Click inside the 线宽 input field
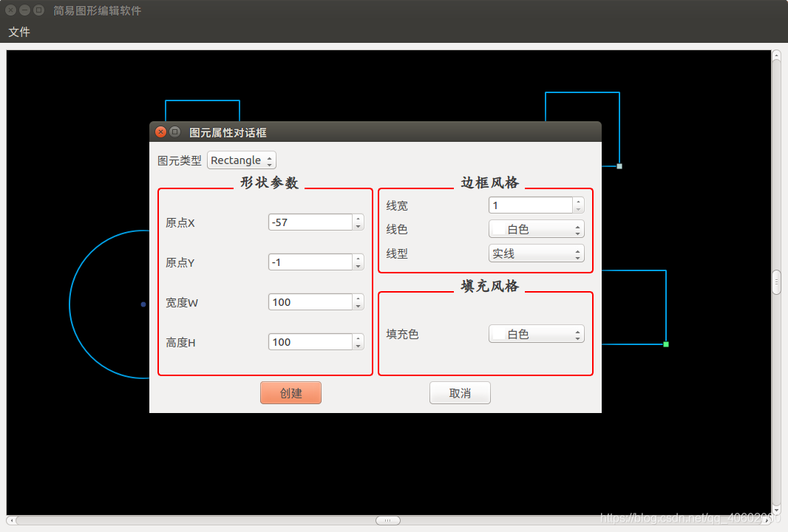Screen dimensions: 788x532 coord(529,205)
